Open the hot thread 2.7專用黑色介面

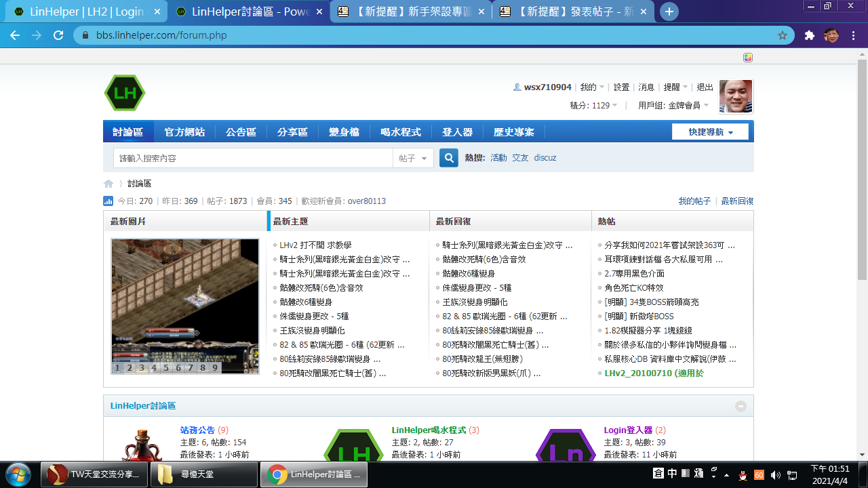tap(634, 274)
